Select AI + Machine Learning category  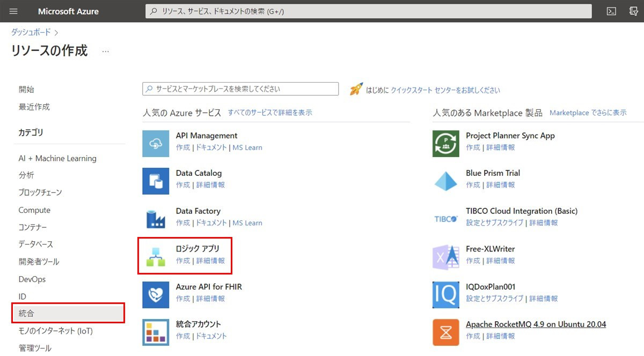coord(57,158)
